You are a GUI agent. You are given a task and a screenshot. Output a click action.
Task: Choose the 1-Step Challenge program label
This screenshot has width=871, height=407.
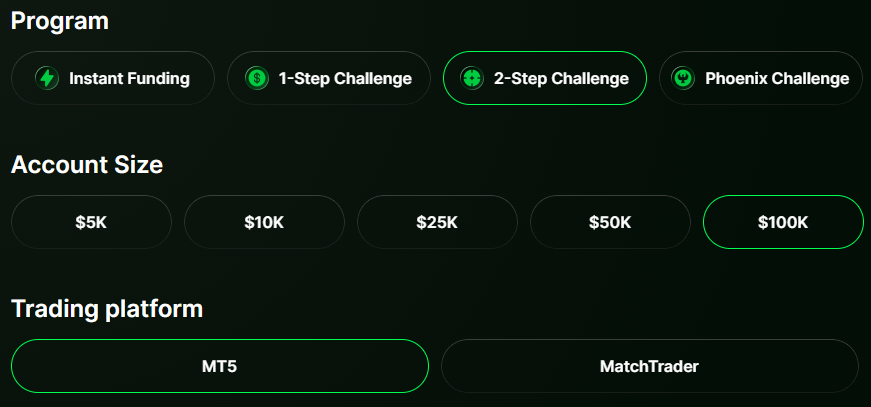point(345,78)
